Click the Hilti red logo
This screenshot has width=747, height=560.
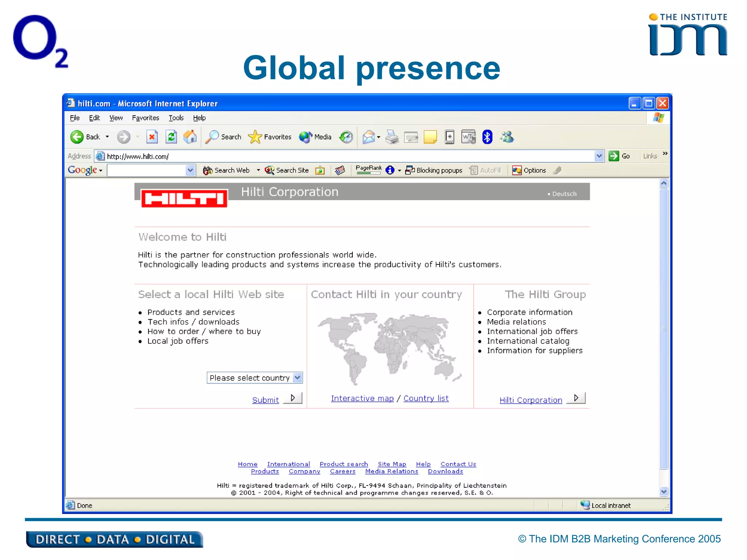click(x=185, y=198)
